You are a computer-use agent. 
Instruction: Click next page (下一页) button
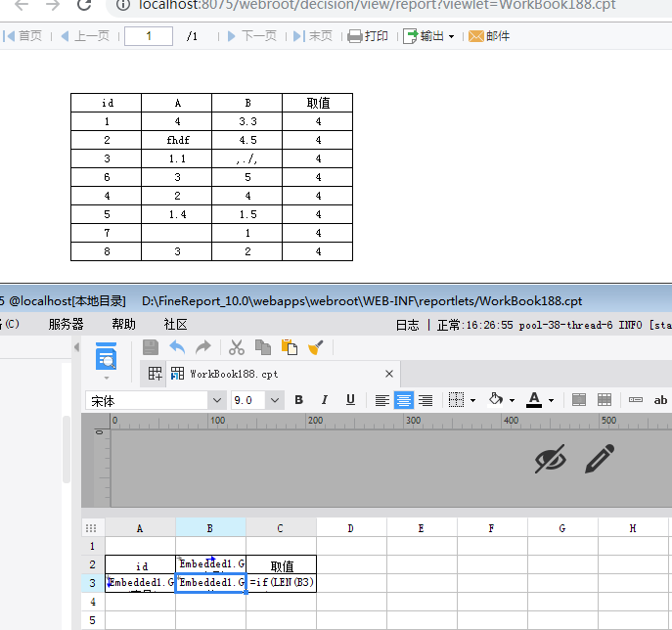pyautogui.click(x=251, y=36)
